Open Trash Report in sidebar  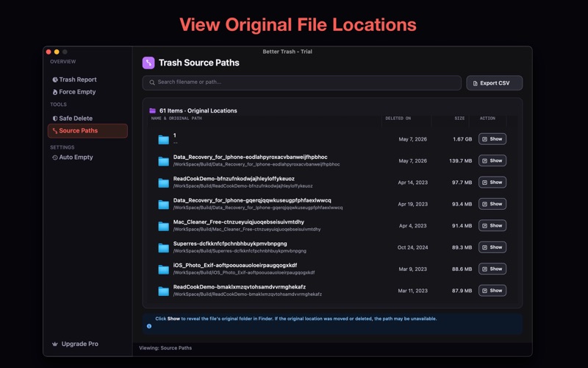(75, 79)
